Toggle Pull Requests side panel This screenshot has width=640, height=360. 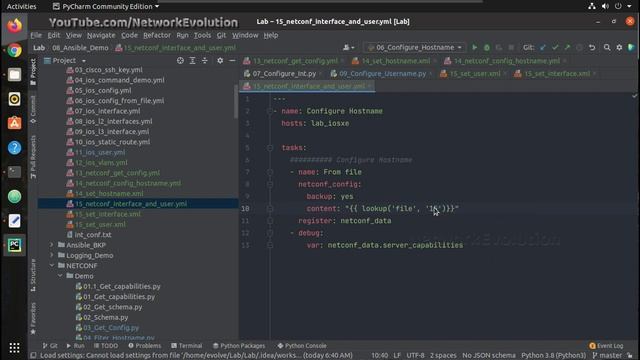33,157
